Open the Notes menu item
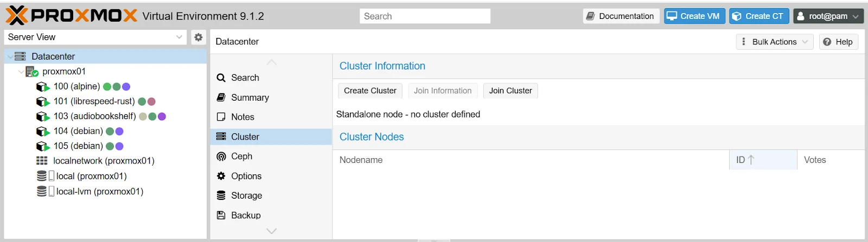868x242 pixels. point(271,117)
